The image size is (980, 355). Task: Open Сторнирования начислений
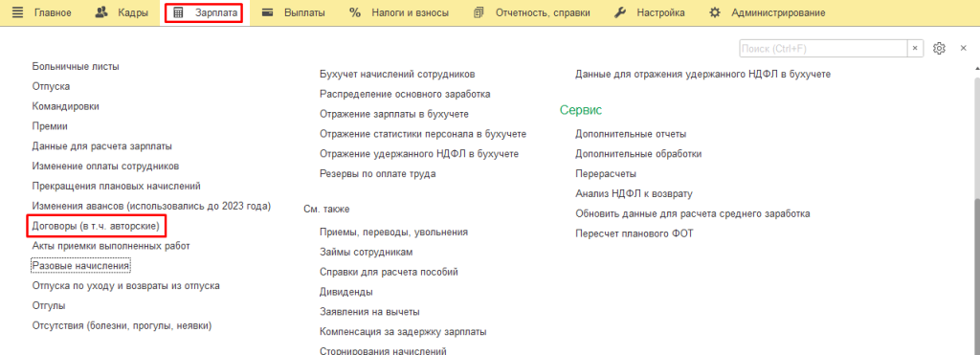click(383, 350)
